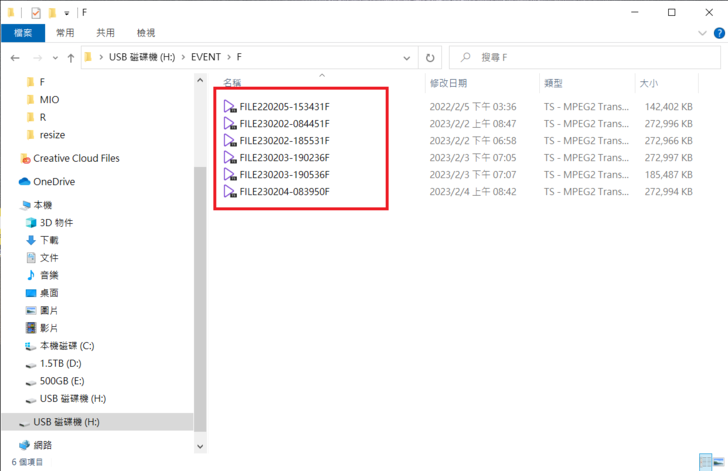The height and width of the screenshot is (471, 728).
Task: Select file FILE230204-083950F
Action: point(284,192)
